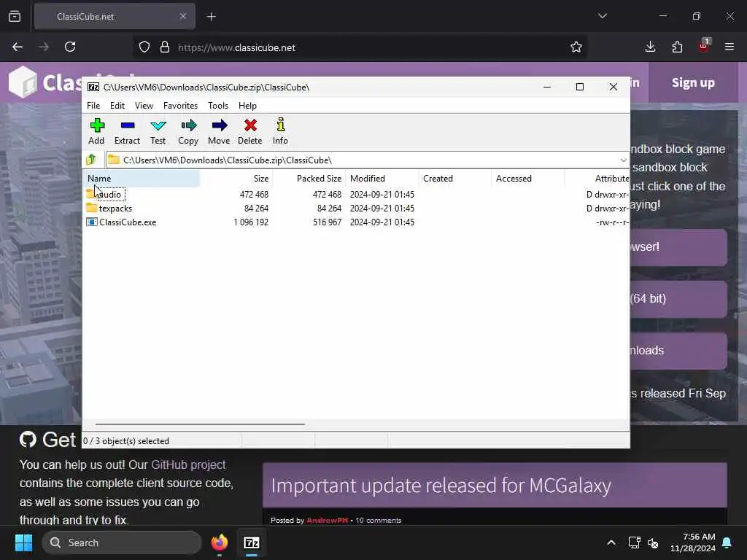Click the horizontal scrollbar in 7-Zip
747x560 pixels.
click(x=200, y=424)
